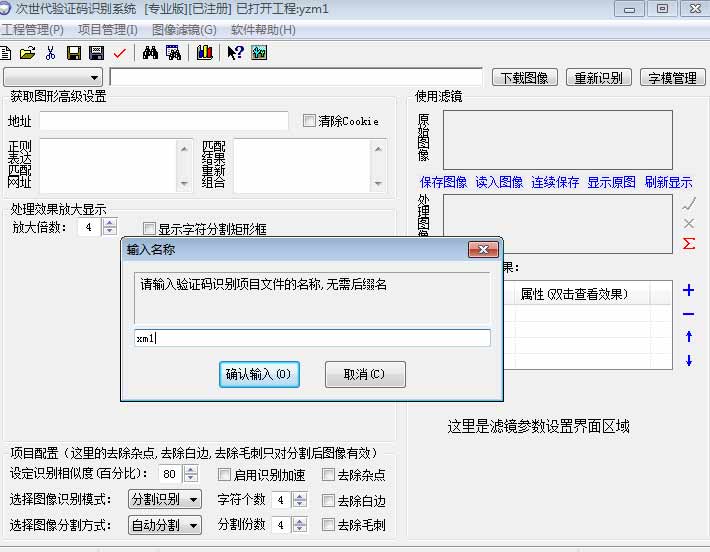Image resolution: width=710 pixels, height=552 pixels.
Task: Click the red checkmark toolbar icon
Action: (120, 53)
